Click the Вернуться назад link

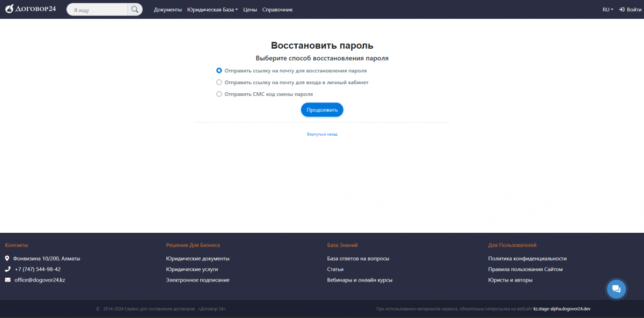[322, 134]
